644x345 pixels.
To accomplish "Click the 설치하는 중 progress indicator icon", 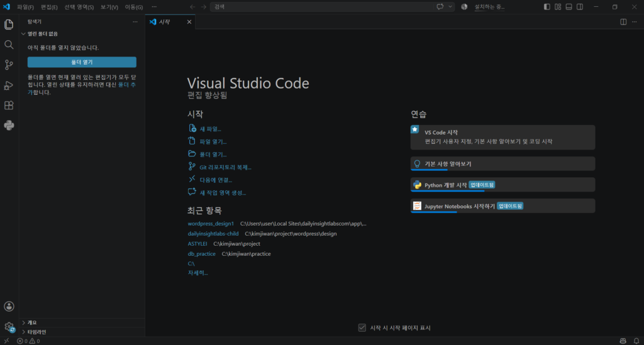I will [x=464, y=7].
